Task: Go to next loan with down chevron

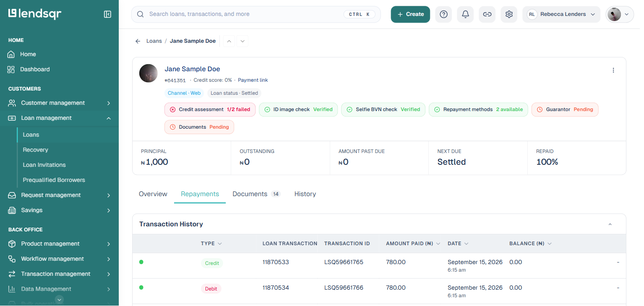Action: 242,41
